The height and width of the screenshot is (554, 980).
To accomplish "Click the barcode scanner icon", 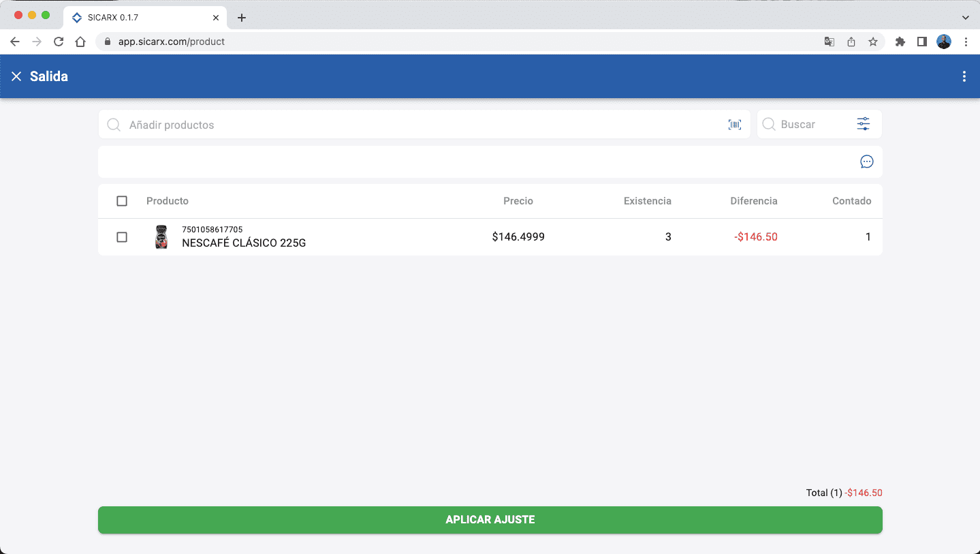I will [x=734, y=124].
